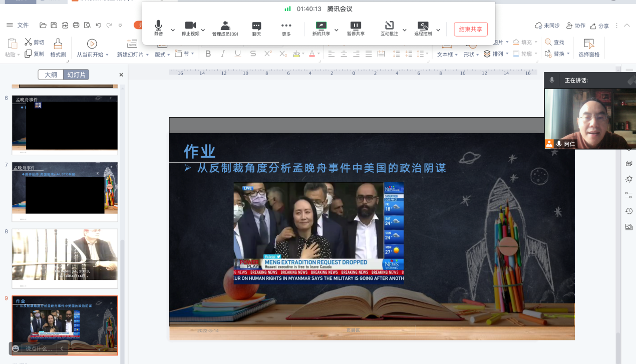The image size is (636, 364).
Task: Open the font color 字体颜色 swatch
Action: pos(313,54)
